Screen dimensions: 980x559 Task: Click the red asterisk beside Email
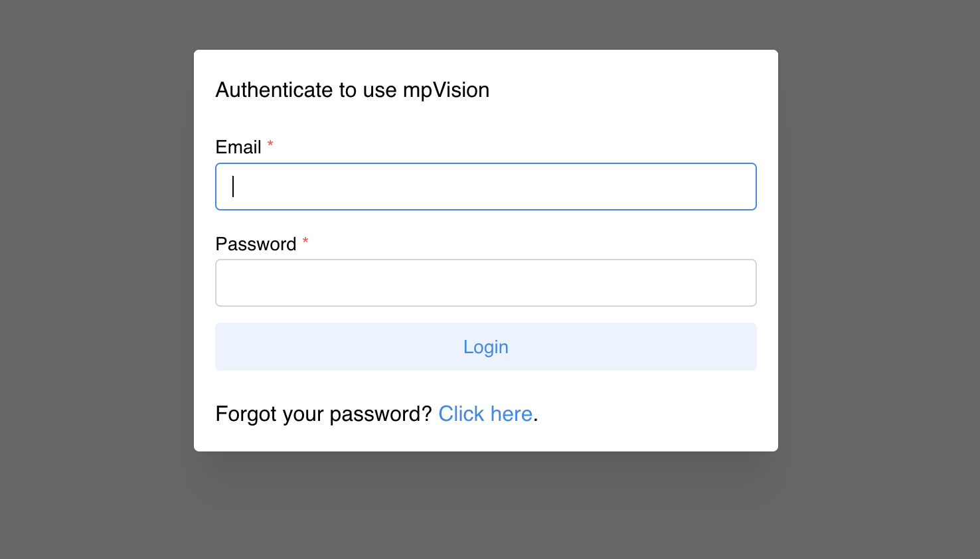point(270,144)
